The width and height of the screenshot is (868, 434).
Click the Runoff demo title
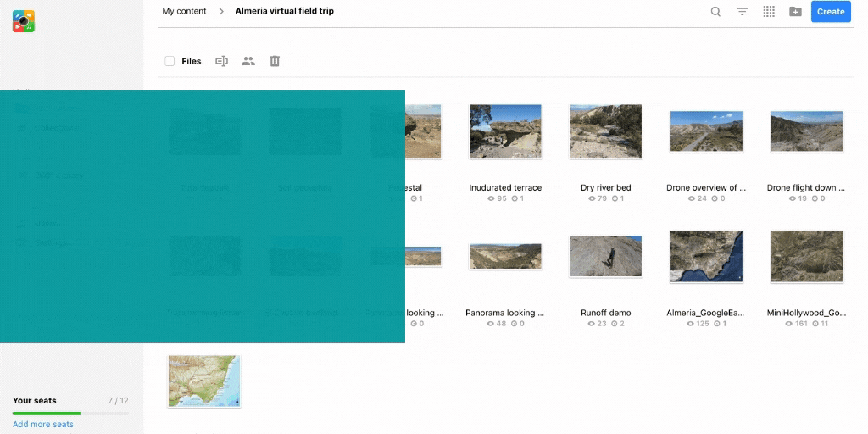[x=605, y=313]
